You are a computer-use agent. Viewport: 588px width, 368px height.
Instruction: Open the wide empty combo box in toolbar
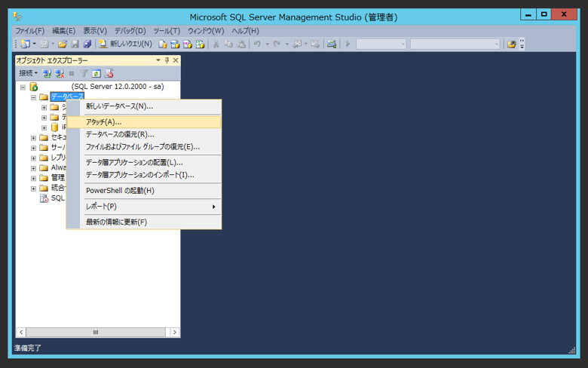[455, 44]
